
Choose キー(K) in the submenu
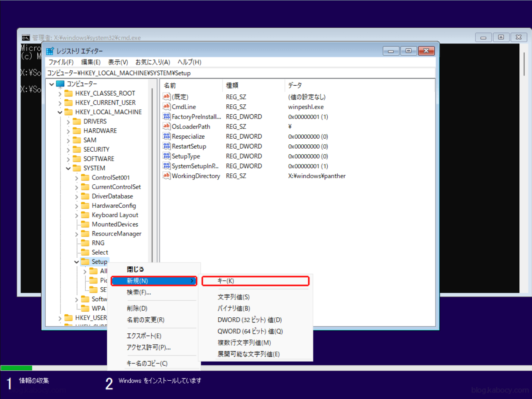coord(256,281)
